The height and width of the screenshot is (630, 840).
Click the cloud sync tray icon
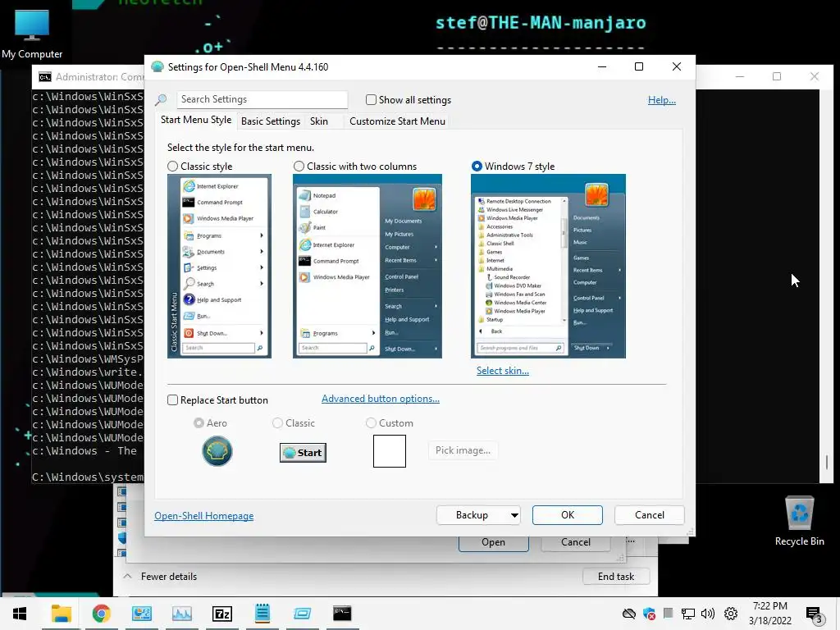(629, 614)
